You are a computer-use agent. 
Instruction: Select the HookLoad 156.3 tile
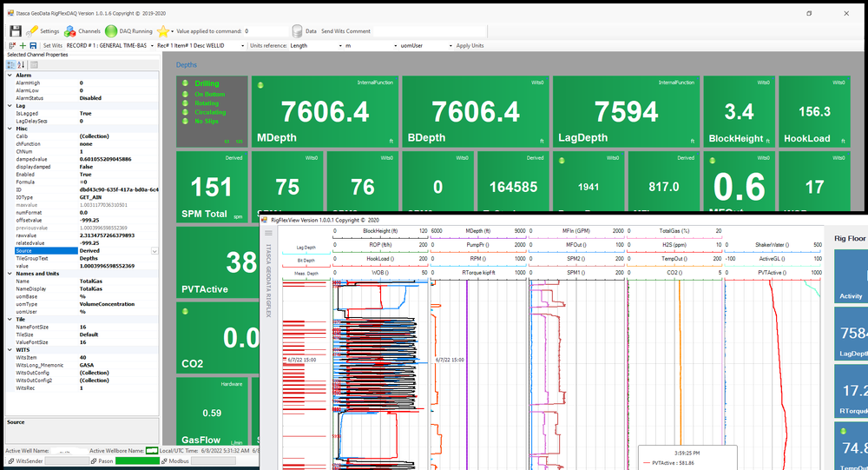coord(814,111)
